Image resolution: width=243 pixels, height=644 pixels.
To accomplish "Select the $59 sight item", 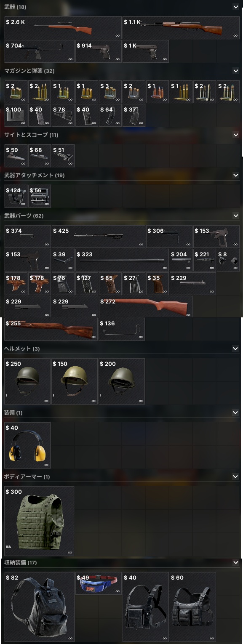I will click(x=16, y=156).
